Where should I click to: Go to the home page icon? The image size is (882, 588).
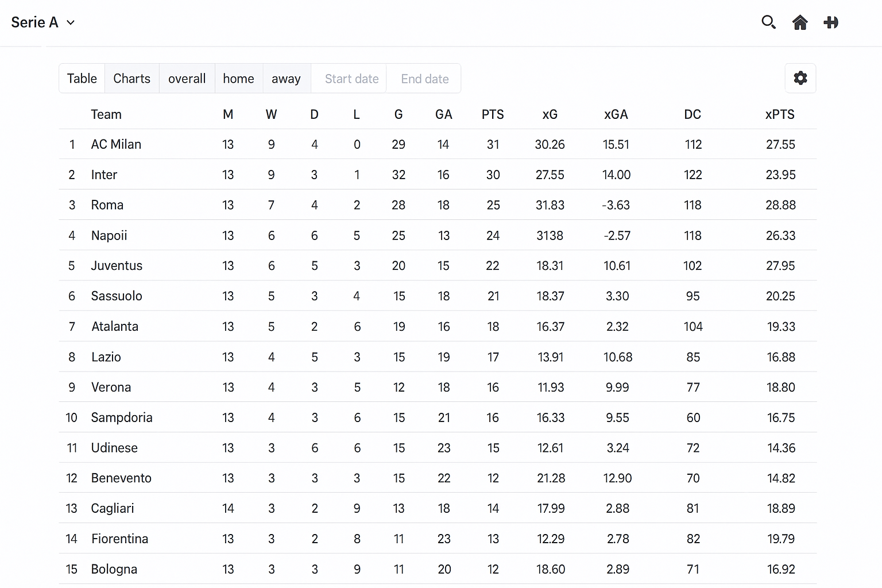pyautogui.click(x=800, y=22)
